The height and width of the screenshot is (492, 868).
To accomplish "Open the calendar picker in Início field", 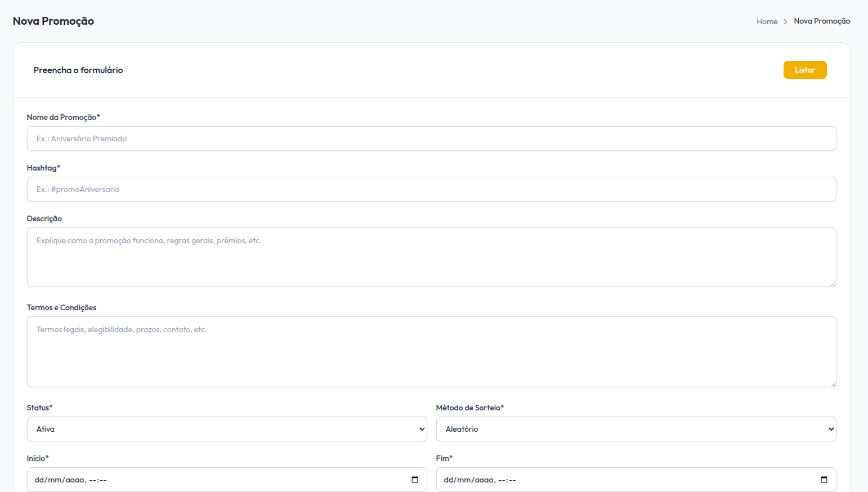I will (415, 480).
